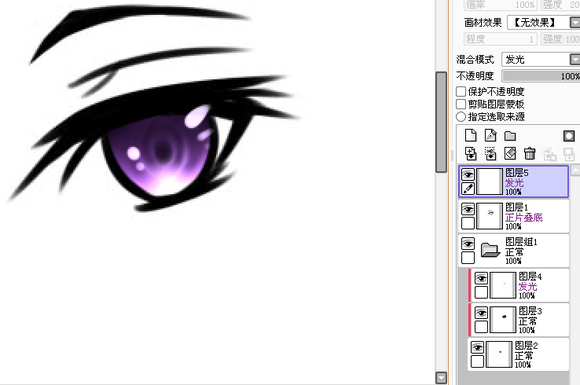Delete layer with the trash icon
Image resolution: width=580 pixels, height=385 pixels.
(x=530, y=153)
